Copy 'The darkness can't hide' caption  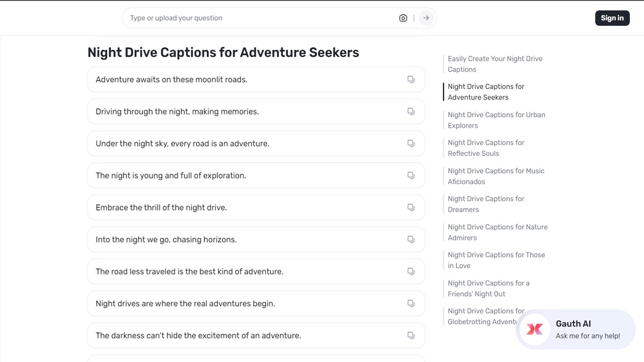click(411, 335)
